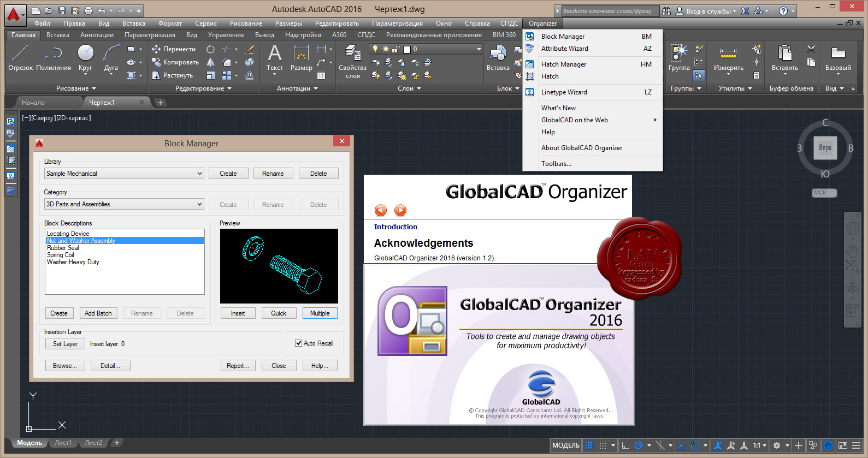The width and height of the screenshot is (868, 458).
Task: Click the nut and bolt preview image
Action: [279, 266]
